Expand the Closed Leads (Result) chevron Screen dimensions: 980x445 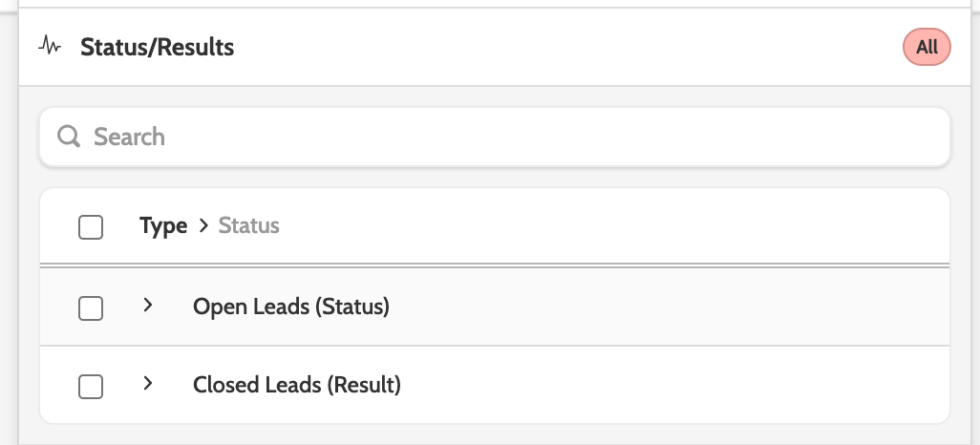pyautogui.click(x=147, y=385)
